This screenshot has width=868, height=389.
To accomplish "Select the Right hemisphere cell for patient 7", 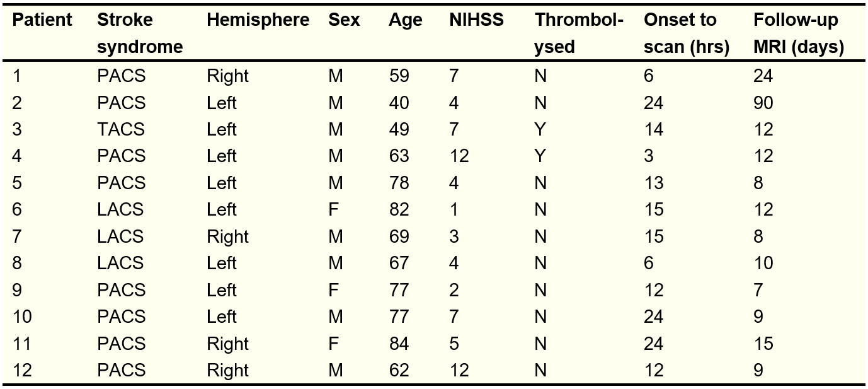I will pyautogui.click(x=227, y=236).
